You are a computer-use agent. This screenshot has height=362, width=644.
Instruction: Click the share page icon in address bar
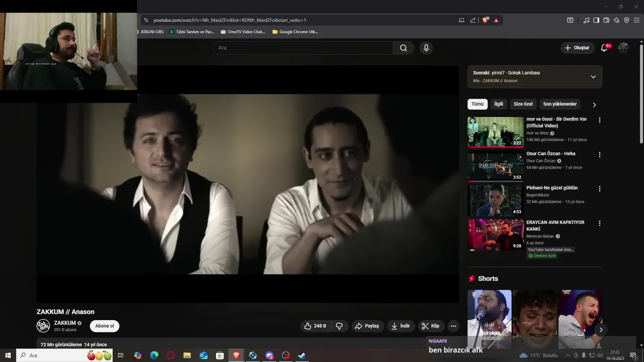(473, 20)
